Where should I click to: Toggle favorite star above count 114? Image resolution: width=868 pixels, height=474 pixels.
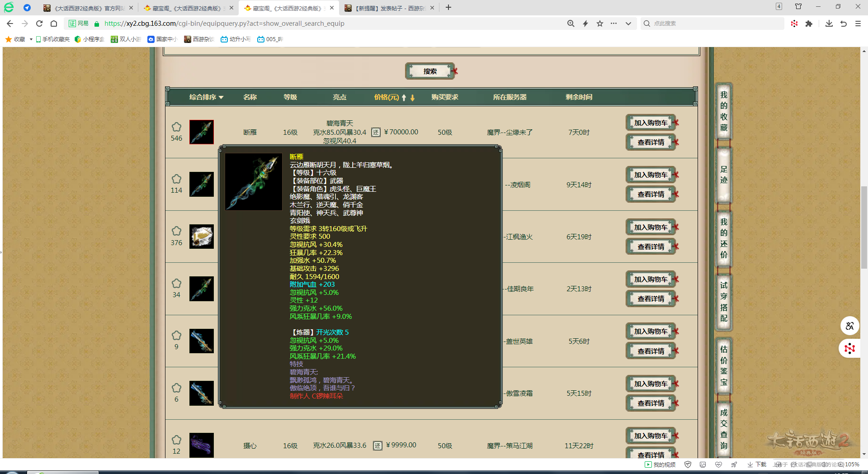tap(176, 179)
